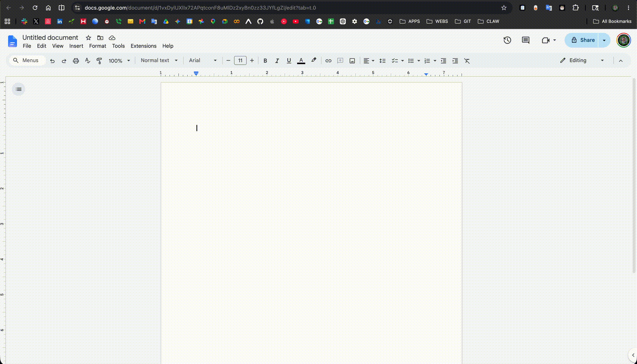Star the Untitled document

click(x=88, y=38)
